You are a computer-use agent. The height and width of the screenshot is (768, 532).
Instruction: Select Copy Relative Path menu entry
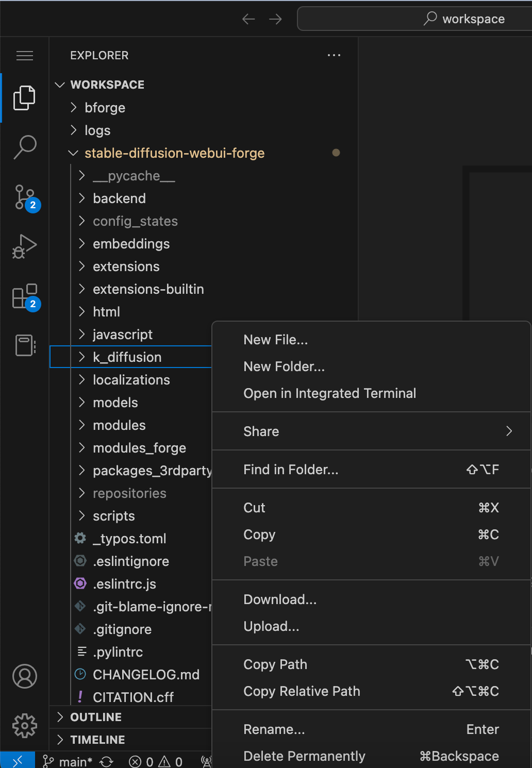(x=372, y=691)
